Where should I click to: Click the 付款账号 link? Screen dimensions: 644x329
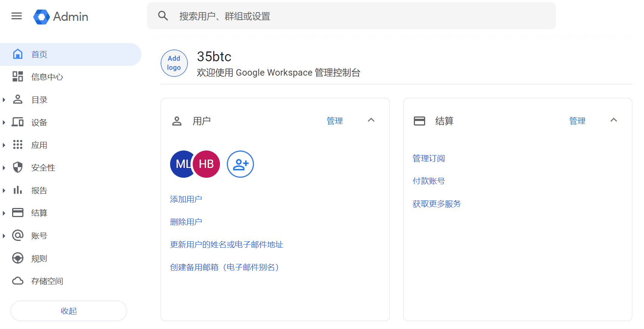429,181
